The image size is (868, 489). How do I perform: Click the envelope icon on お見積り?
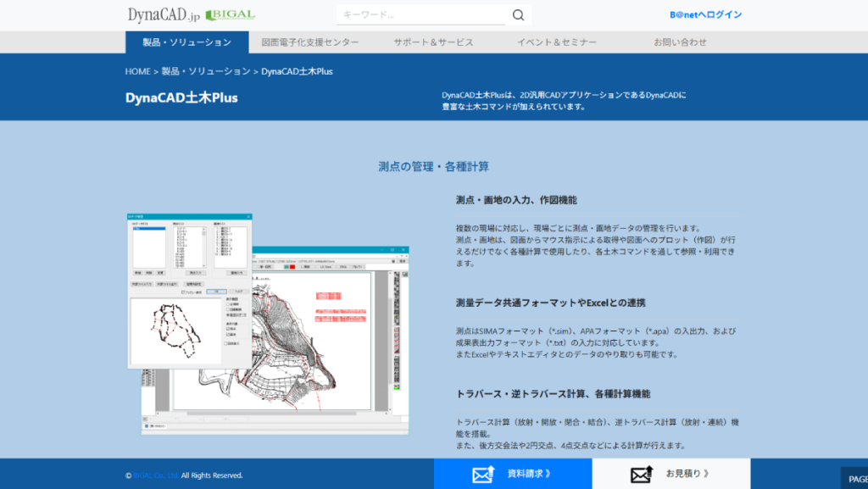tap(642, 474)
